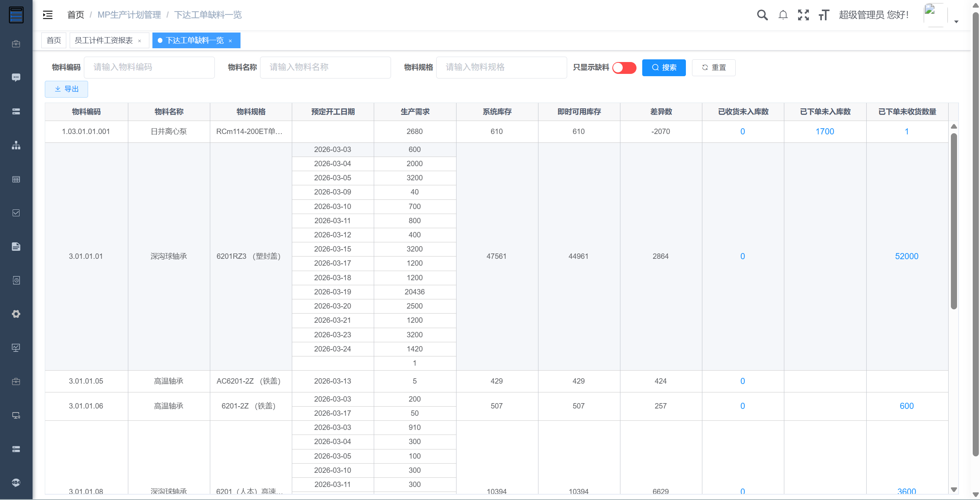This screenshot has width=980, height=500.
Task: Open the header search magnifier icon
Action: (x=762, y=15)
